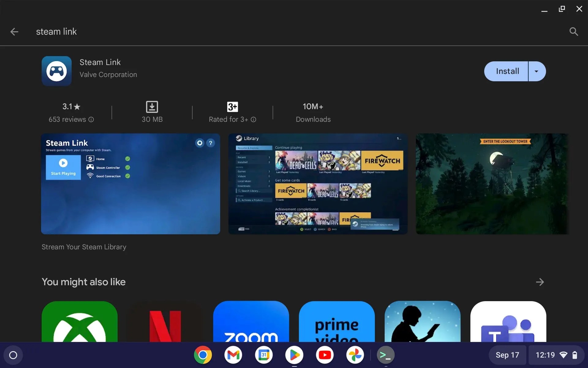Click the 3+ content rating badge

[x=232, y=107]
